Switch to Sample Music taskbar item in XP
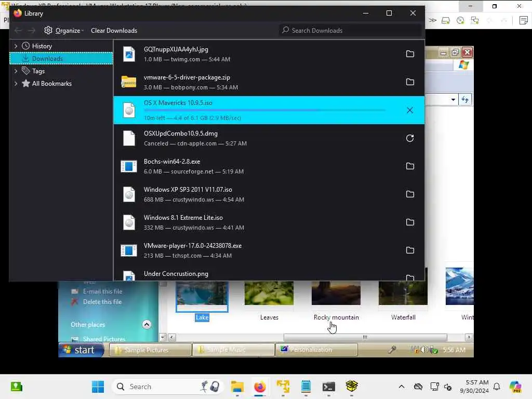Viewport: 532px width, 399px height. click(233, 350)
